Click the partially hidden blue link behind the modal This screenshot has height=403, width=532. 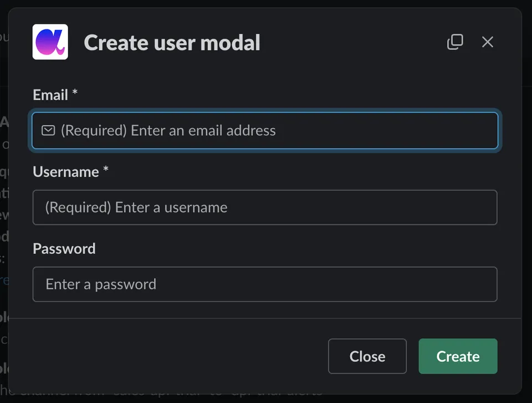coord(4,280)
